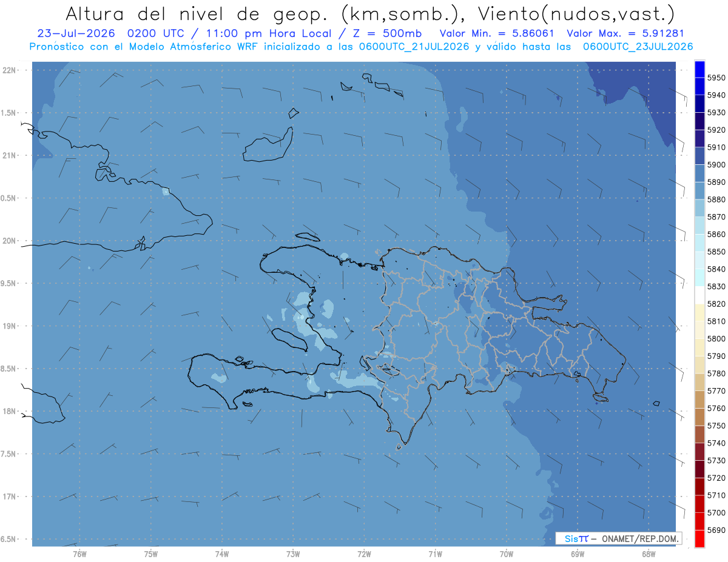Click colorbar segment between 5760 and 5750

click(x=699, y=416)
